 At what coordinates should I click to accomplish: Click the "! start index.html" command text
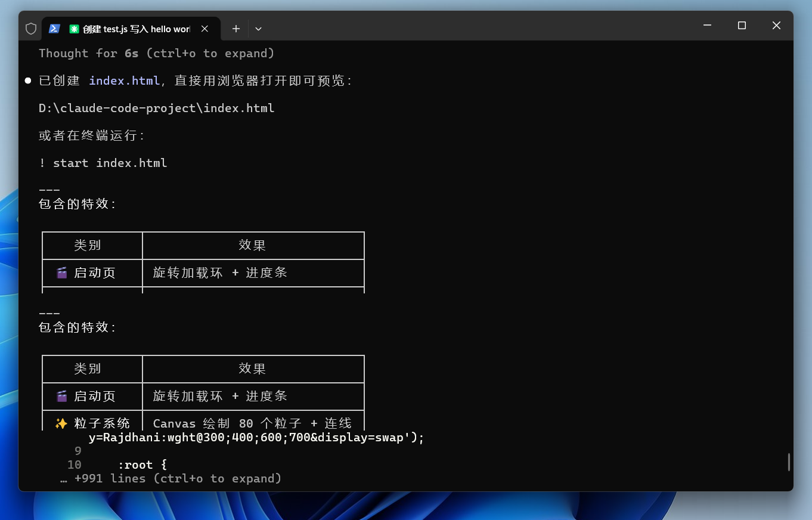pyautogui.click(x=103, y=163)
